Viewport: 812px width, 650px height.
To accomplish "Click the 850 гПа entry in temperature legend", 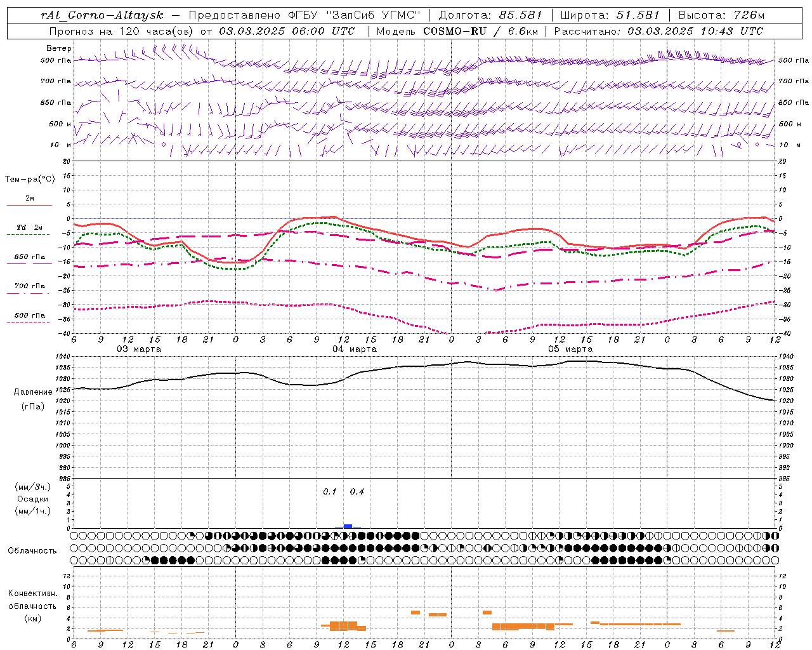I will [x=30, y=257].
